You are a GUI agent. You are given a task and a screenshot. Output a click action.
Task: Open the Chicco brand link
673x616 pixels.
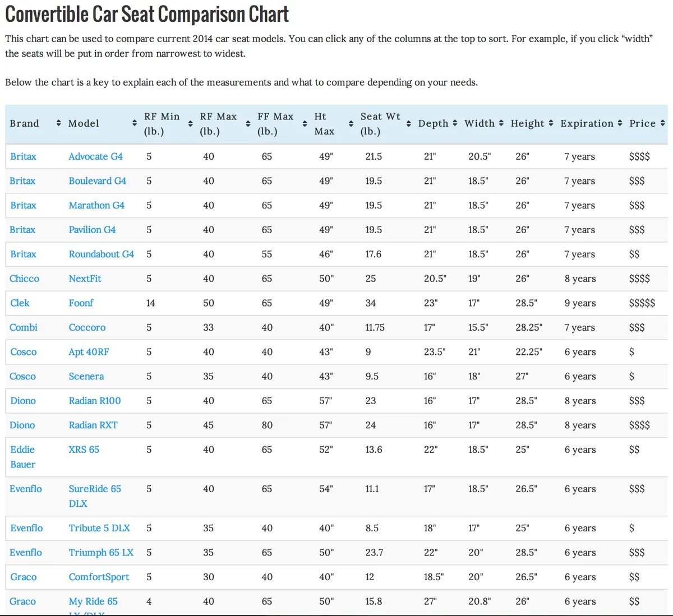[x=25, y=279]
